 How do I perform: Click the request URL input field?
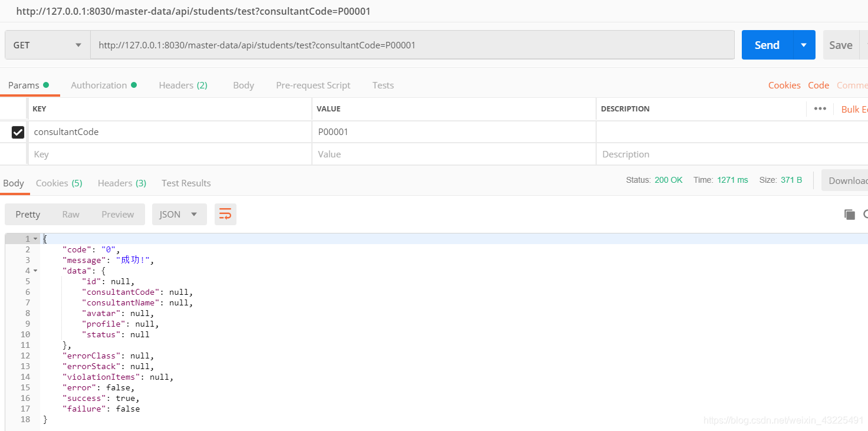412,45
